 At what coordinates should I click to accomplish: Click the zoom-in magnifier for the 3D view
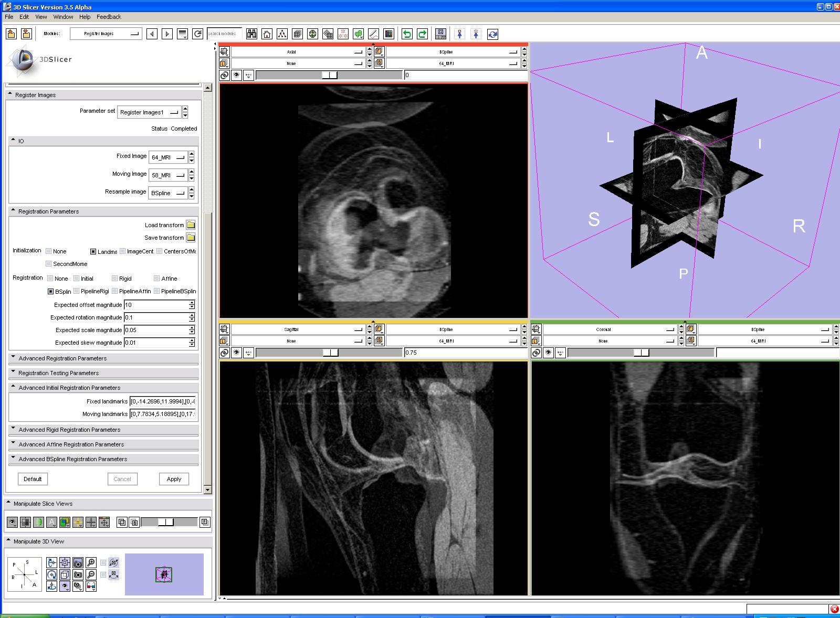[91, 562]
